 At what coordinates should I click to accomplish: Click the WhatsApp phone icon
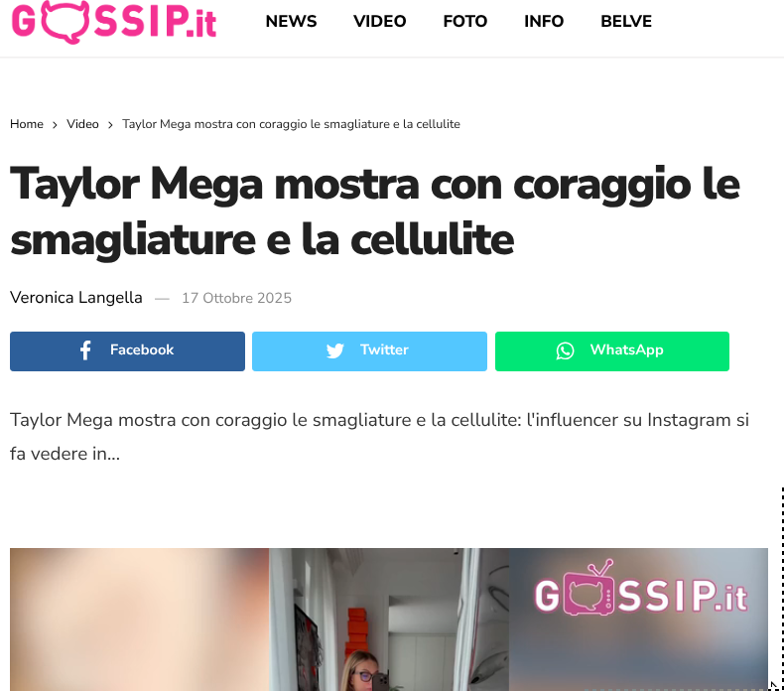click(x=565, y=350)
